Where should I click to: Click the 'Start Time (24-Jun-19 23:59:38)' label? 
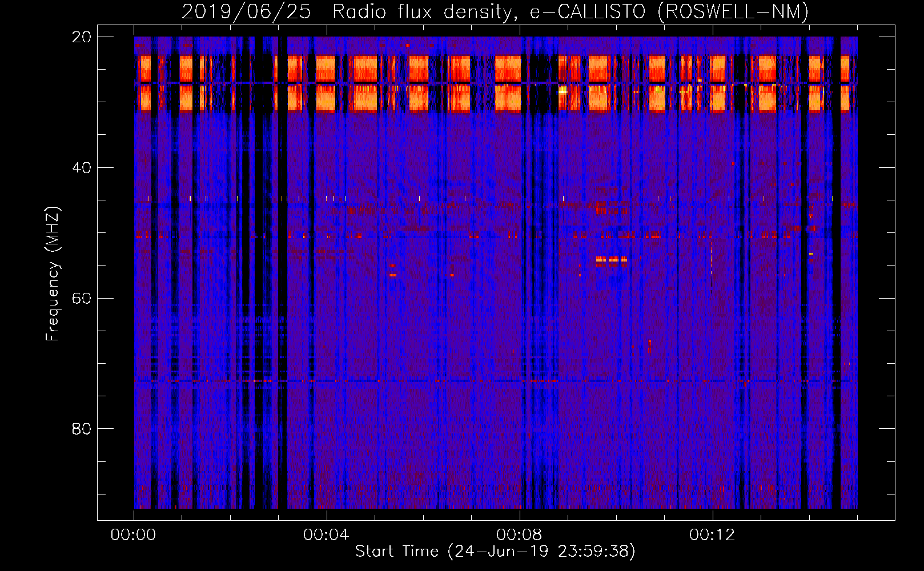[x=495, y=552]
